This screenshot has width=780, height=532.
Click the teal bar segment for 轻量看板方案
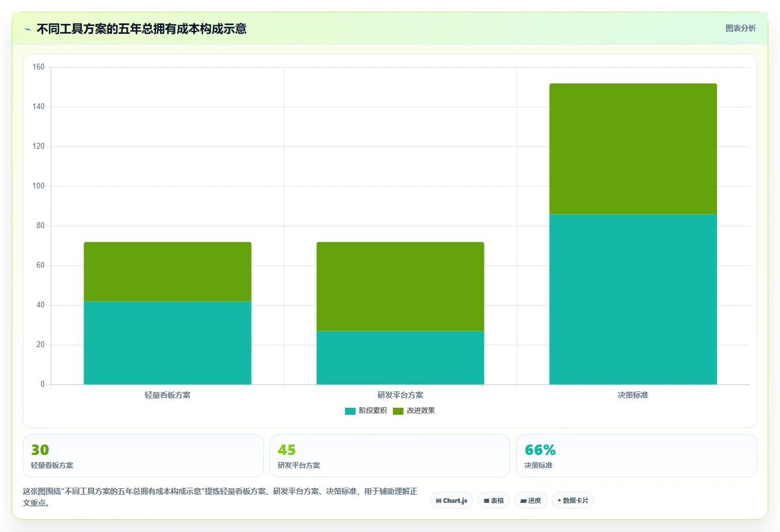(168, 343)
